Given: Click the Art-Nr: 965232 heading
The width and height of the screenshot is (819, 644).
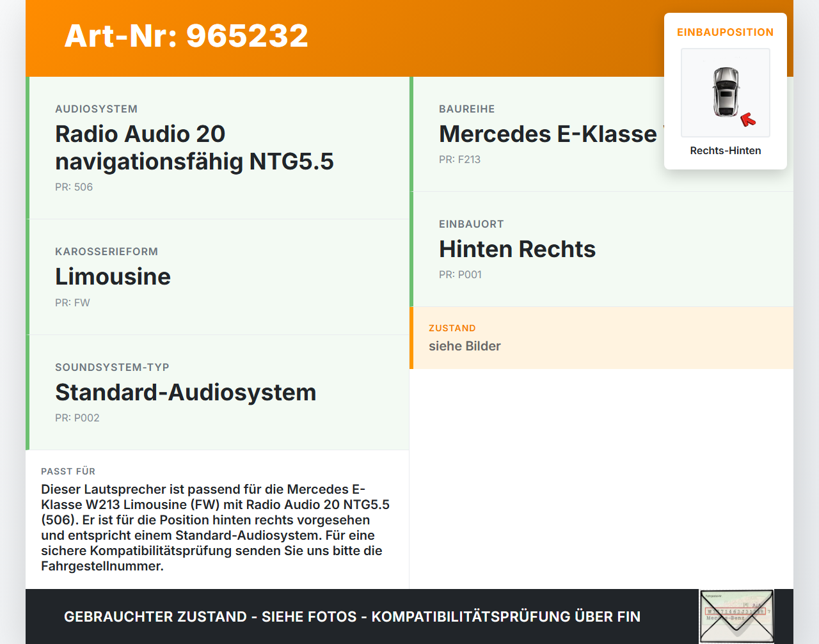Looking at the screenshot, I should click(186, 36).
